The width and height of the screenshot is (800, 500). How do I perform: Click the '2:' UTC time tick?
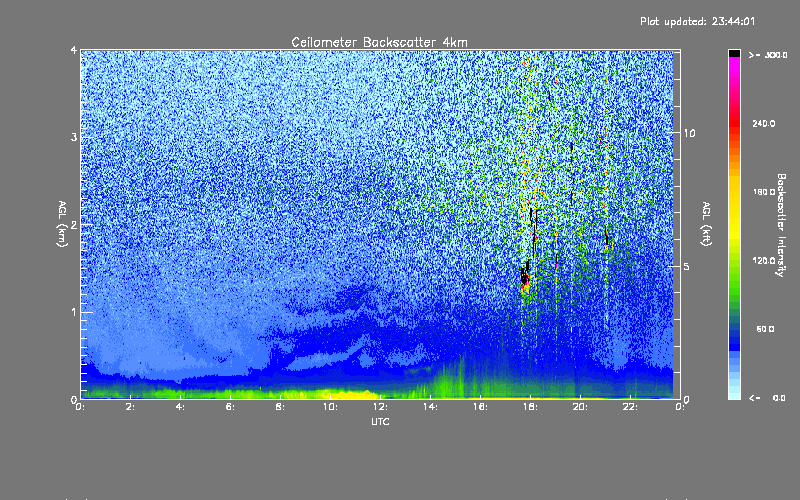pyautogui.click(x=131, y=407)
